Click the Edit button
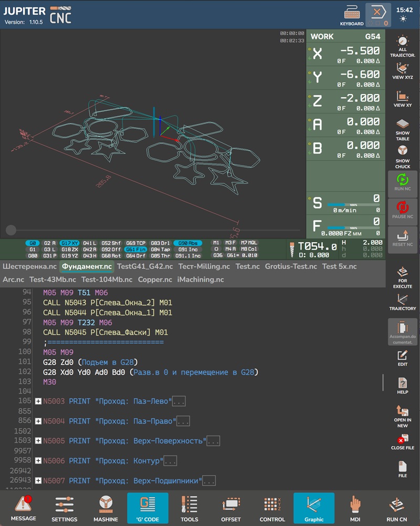 [402, 358]
